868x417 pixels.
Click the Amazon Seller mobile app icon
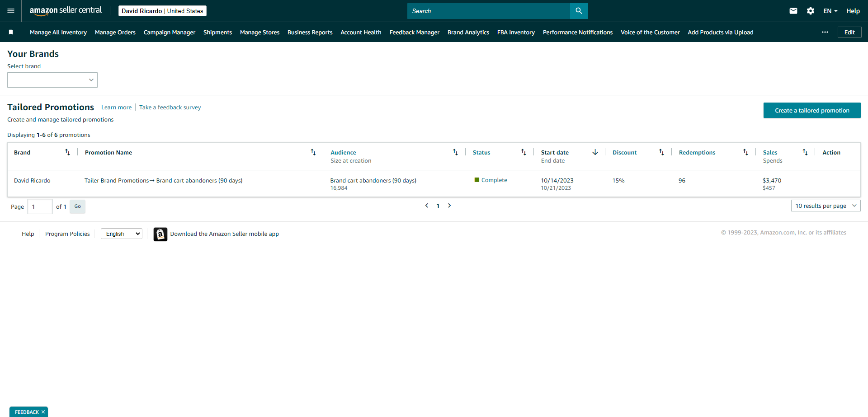(160, 234)
